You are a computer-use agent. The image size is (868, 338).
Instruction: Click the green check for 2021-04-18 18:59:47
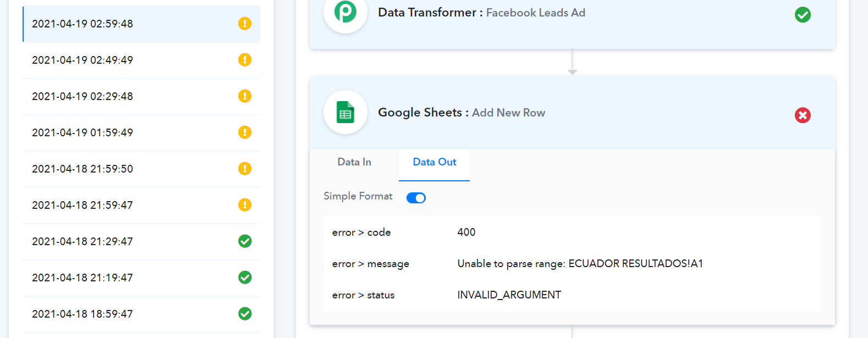(x=245, y=314)
